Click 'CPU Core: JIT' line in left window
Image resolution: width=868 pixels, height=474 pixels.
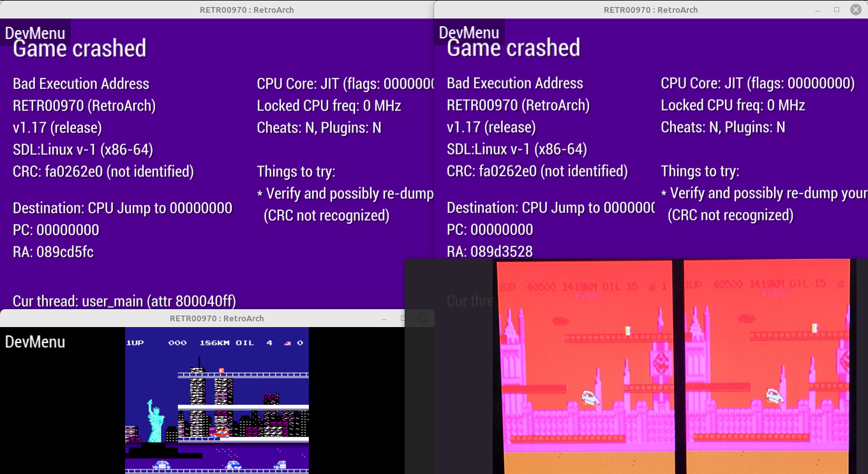[x=345, y=84]
